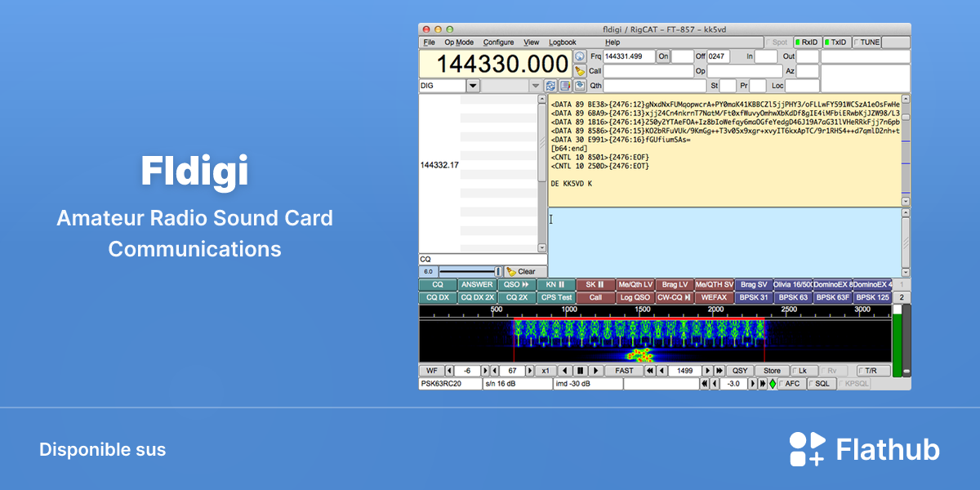This screenshot has width=980, height=490.
Task: Toggle the SQL squelch checkbox
Action: [x=822, y=384]
